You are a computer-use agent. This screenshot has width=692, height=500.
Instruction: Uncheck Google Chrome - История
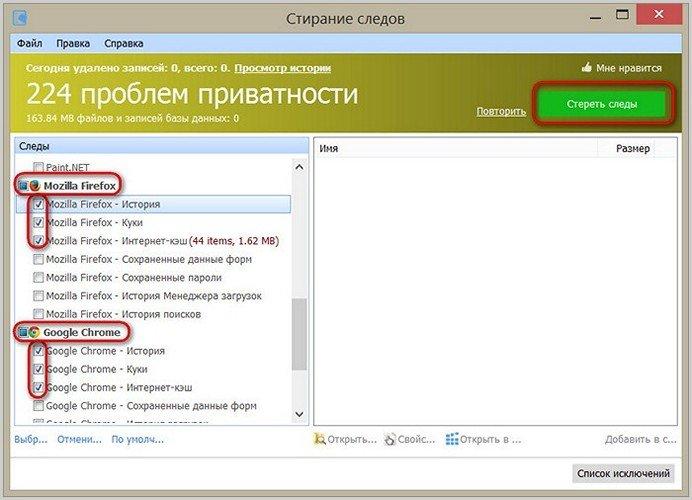(38, 351)
